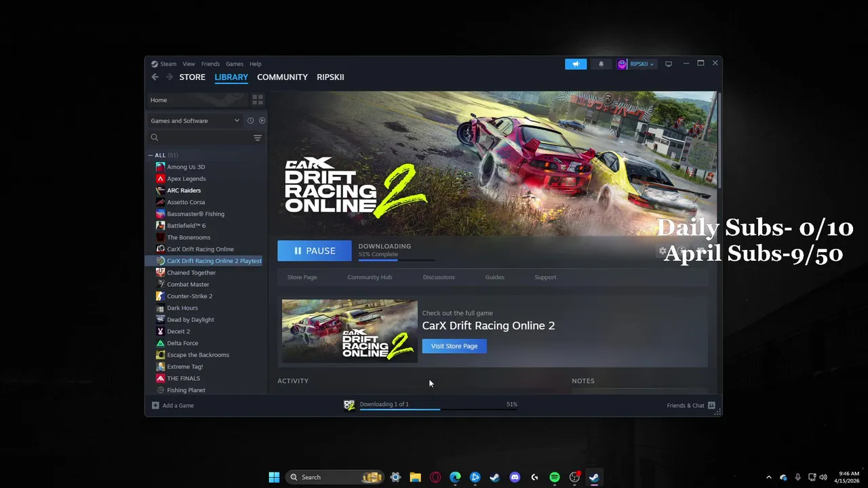868x488 pixels.
Task: Open the Games menu
Action: [235, 64]
